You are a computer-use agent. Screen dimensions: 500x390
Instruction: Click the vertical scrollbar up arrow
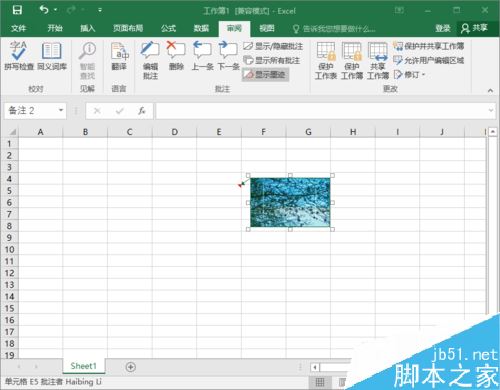[493, 132]
